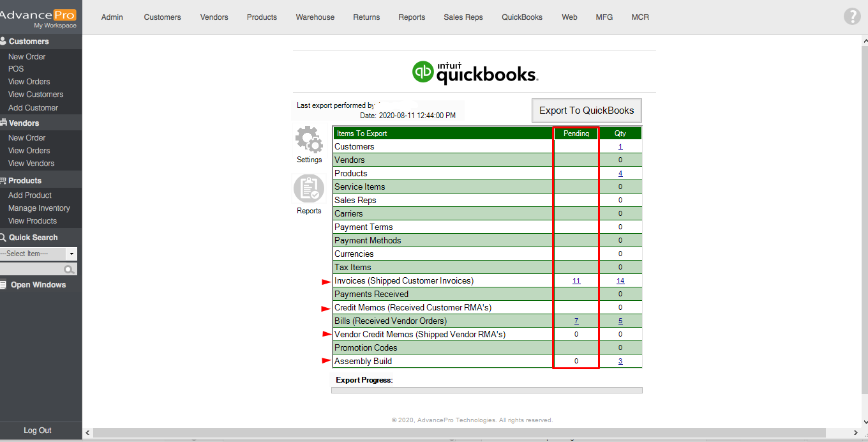
Task: Click the Quick Search magnifier icon
Action: [69, 270]
